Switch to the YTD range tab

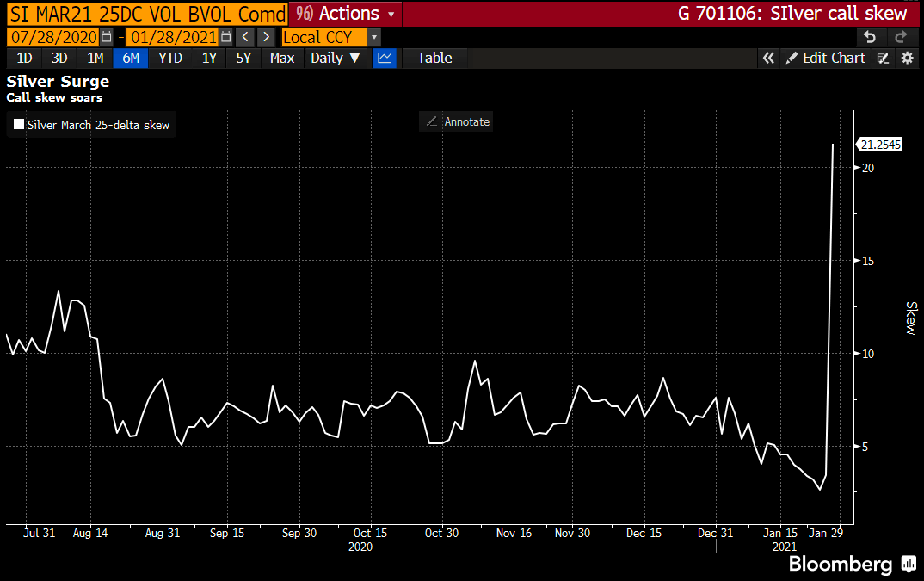(170, 58)
